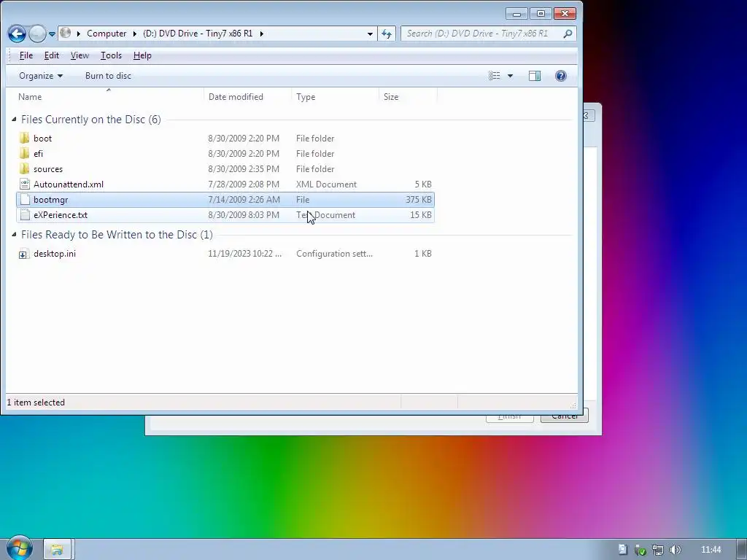Click the Cancel button in background dialog

(x=565, y=418)
